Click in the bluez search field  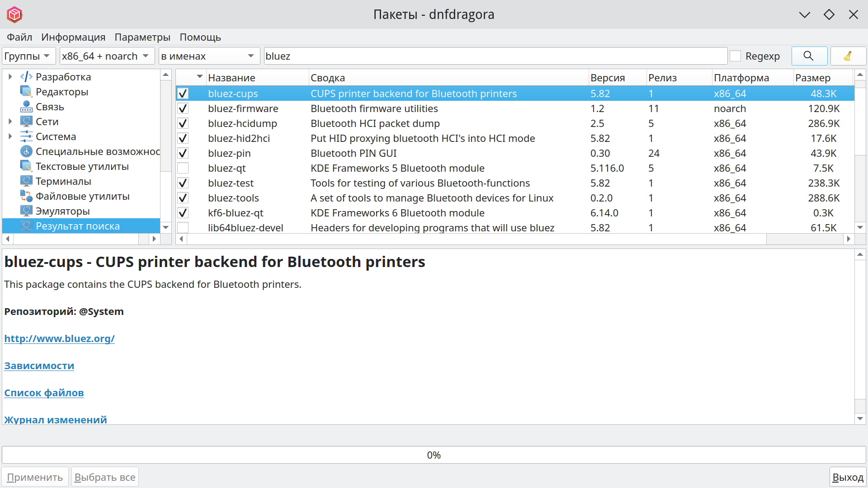[x=495, y=56]
